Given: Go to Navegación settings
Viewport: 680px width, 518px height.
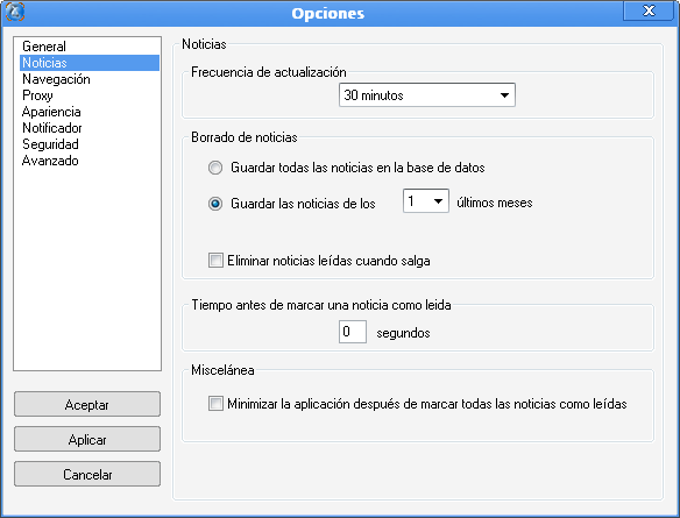Looking at the screenshot, I should [56, 79].
